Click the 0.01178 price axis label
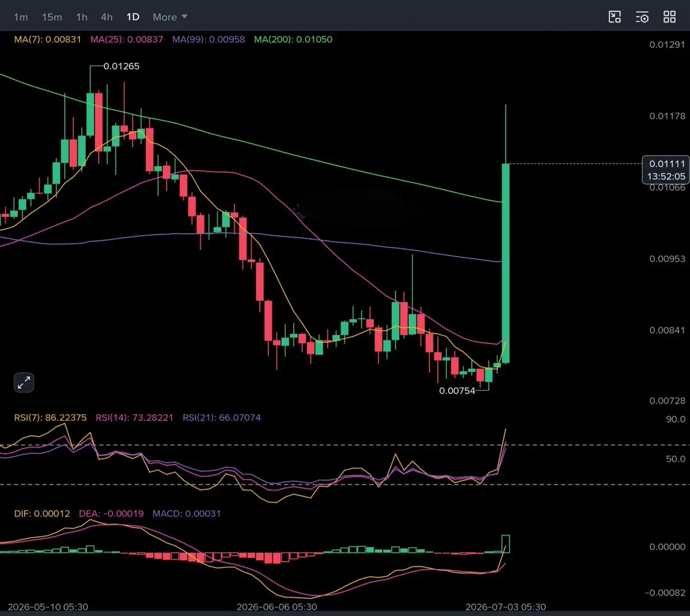This screenshot has width=690, height=616. tap(667, 116)
